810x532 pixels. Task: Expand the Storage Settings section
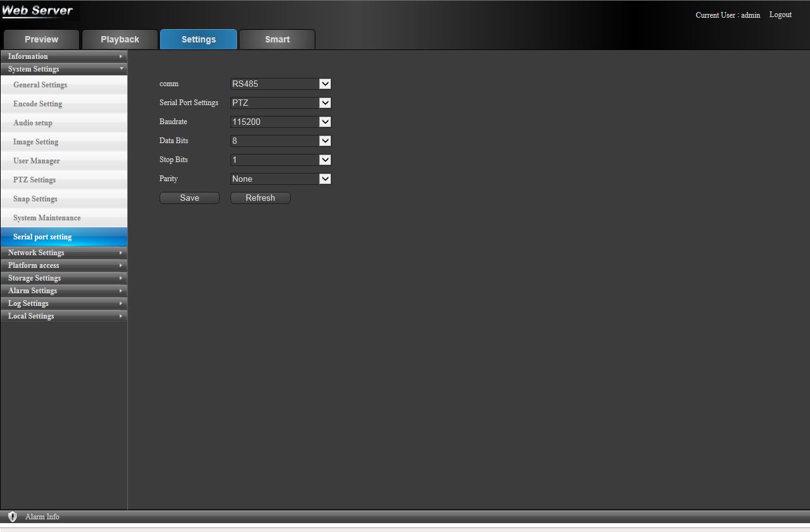point(63,278)
